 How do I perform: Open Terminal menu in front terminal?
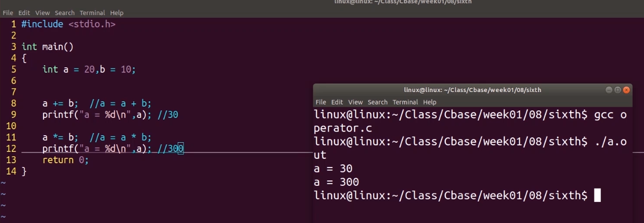click(405, 102)
